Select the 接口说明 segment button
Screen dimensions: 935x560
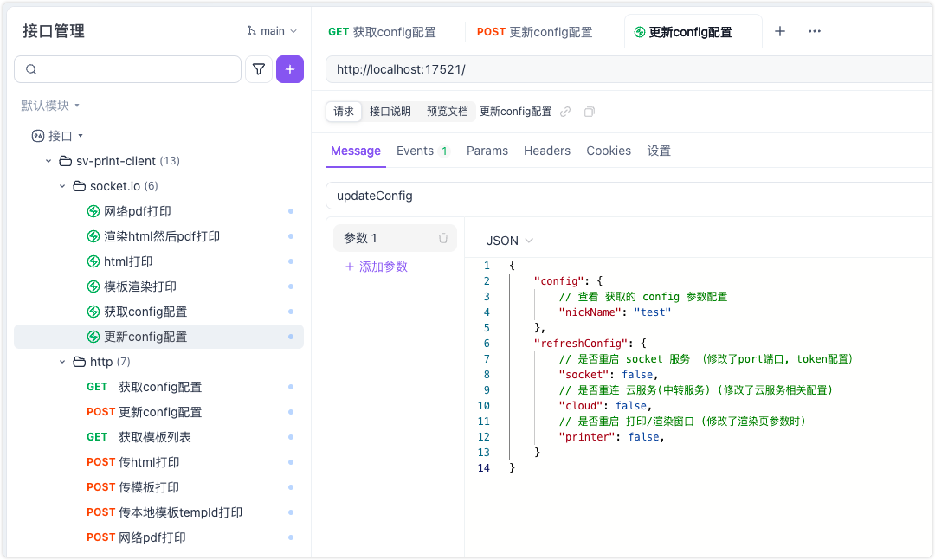pos(390,112)
